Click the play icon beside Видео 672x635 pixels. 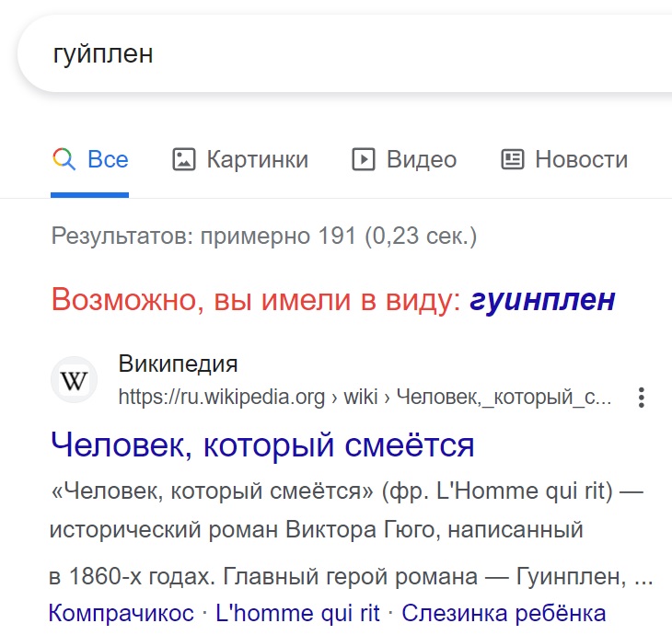tap(364, 159)
